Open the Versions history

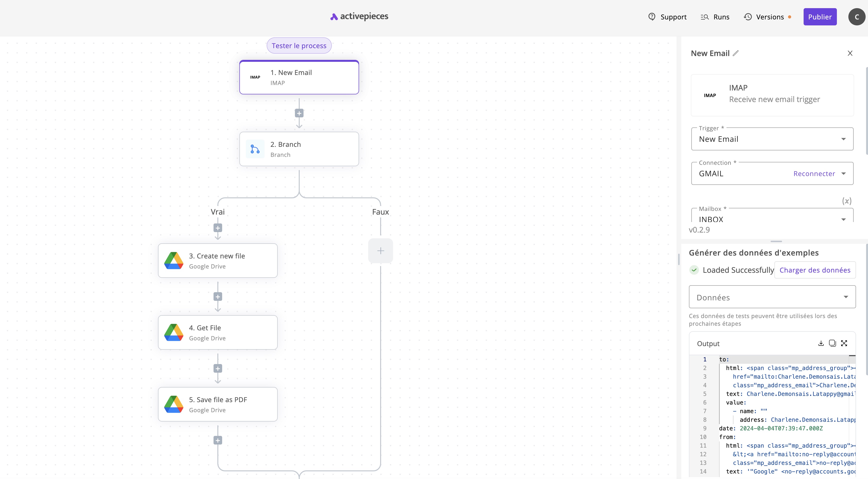(764, 17)
